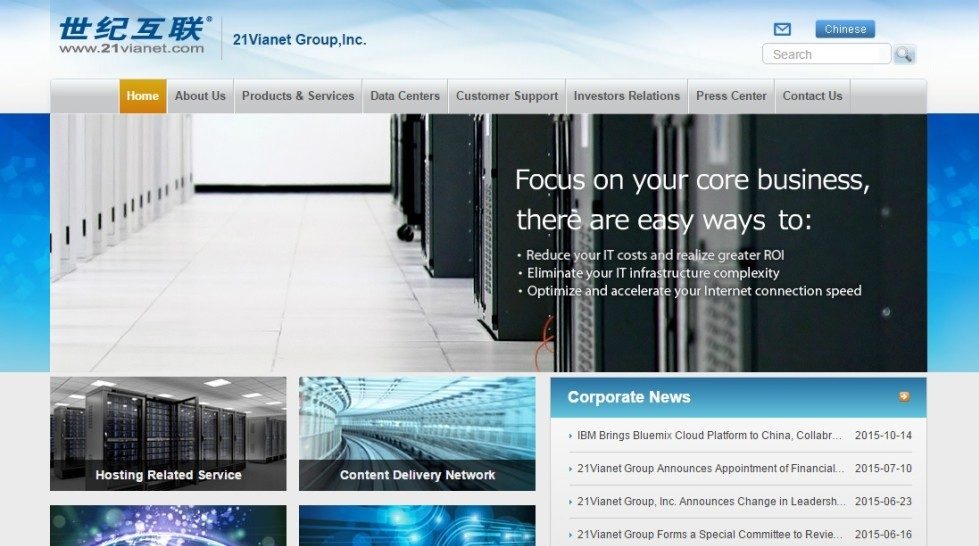Select the Home menu tab
The width and height of the screenshot is (979, 546).
coord(143,96)
